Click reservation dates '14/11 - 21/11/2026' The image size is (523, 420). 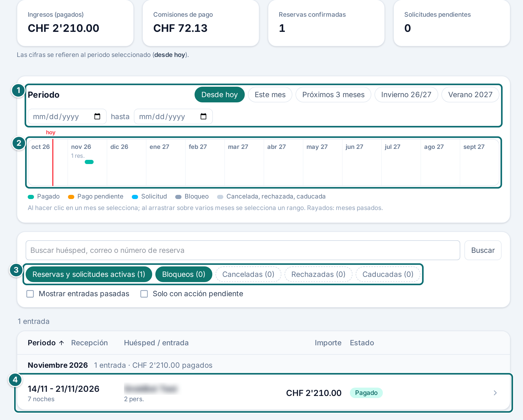coord(64,389)
